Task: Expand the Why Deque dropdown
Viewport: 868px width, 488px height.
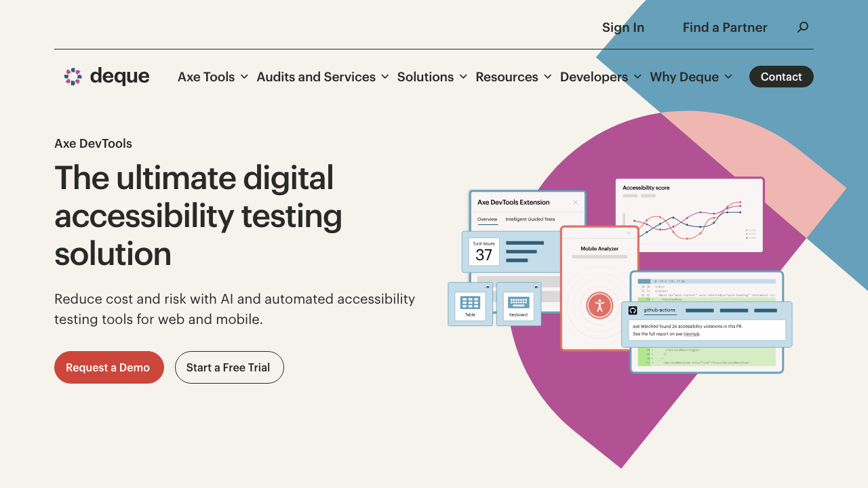Action: click(x=691, y=77)
